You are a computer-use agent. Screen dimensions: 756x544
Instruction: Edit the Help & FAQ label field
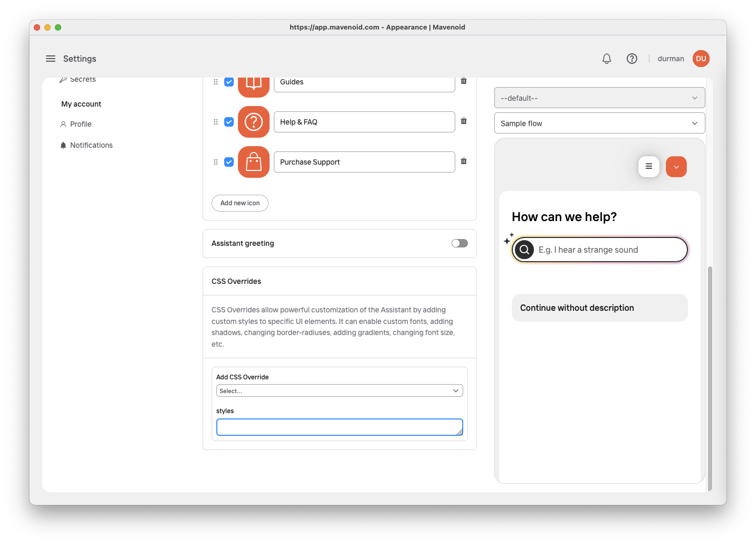click(x=365, y=122)
